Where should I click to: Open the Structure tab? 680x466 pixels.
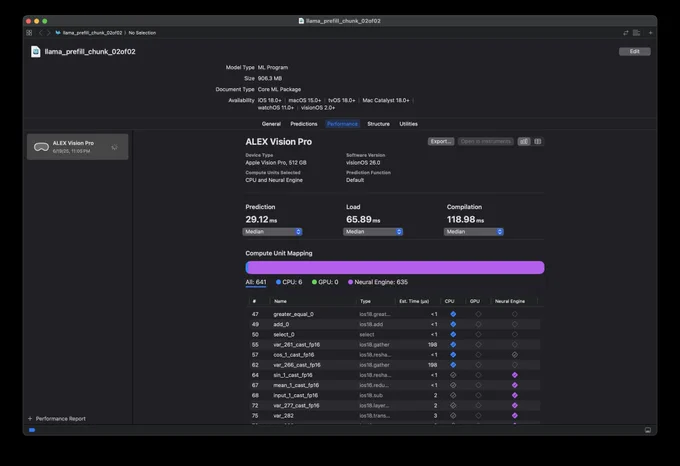pyautogui.click(x=378, y=124)
